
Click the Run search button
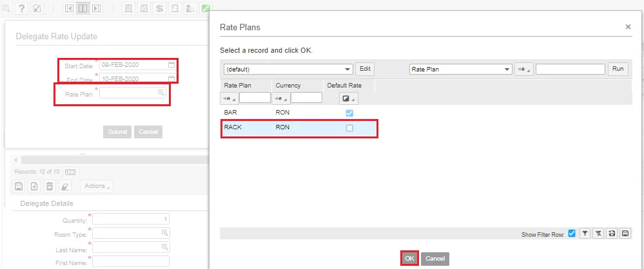pyautogui.click(x=618, y=69)
